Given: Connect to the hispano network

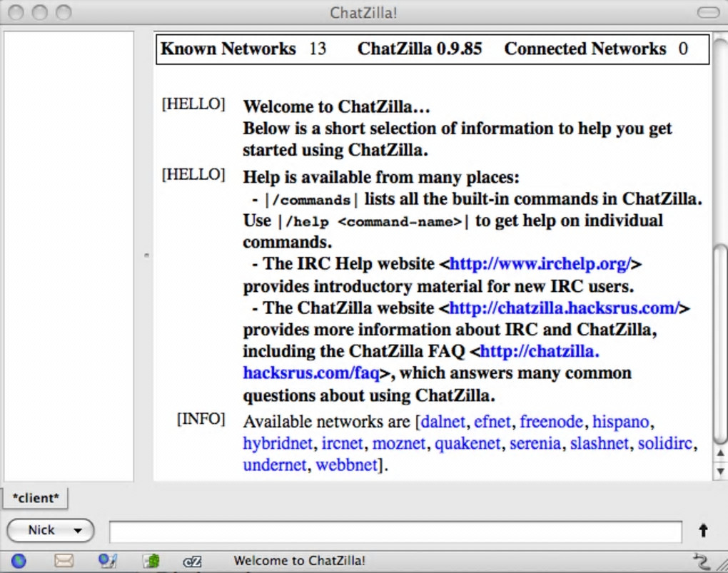Looking at the screenshot, I should [x=621, y=422].
